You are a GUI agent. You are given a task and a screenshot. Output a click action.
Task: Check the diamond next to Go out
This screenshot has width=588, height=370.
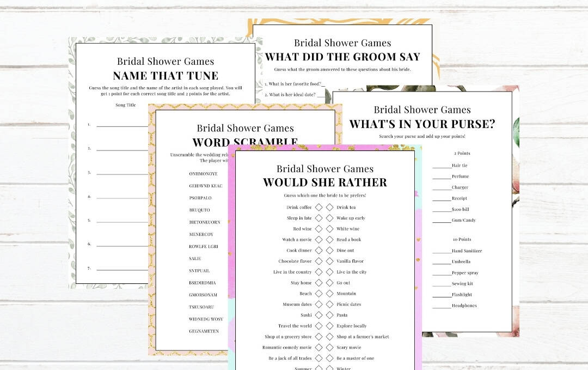point(330,283)
